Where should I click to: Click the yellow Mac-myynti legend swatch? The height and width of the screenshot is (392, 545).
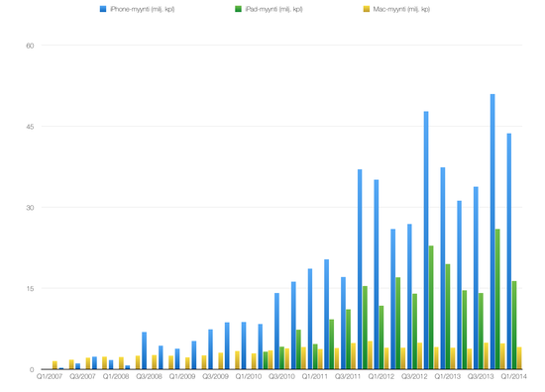(x=367, y=9)
